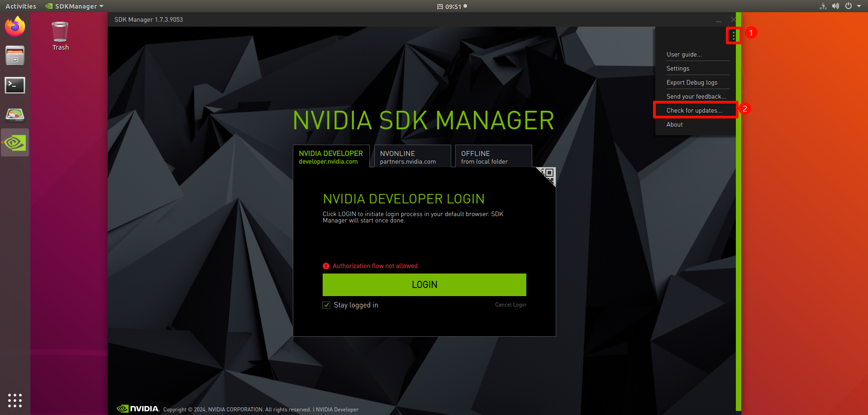Open Disk Usage Analyzer dock icon
The image size is (868, 415).
point(15,114)
